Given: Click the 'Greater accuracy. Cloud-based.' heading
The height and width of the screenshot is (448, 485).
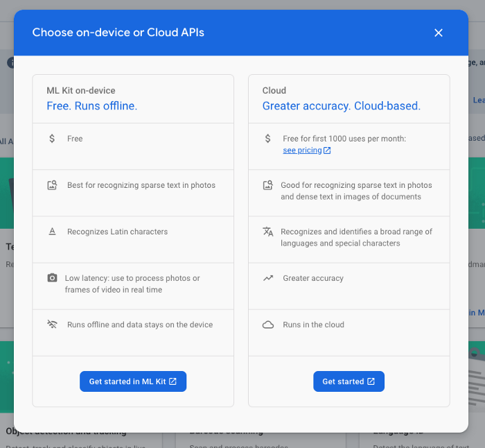Looking at the screenshot, I should point(342,106).
